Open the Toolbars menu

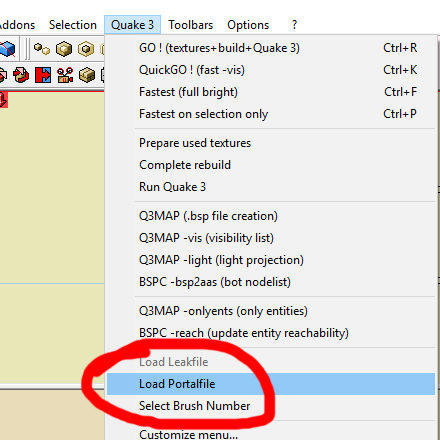pos(190,25)
